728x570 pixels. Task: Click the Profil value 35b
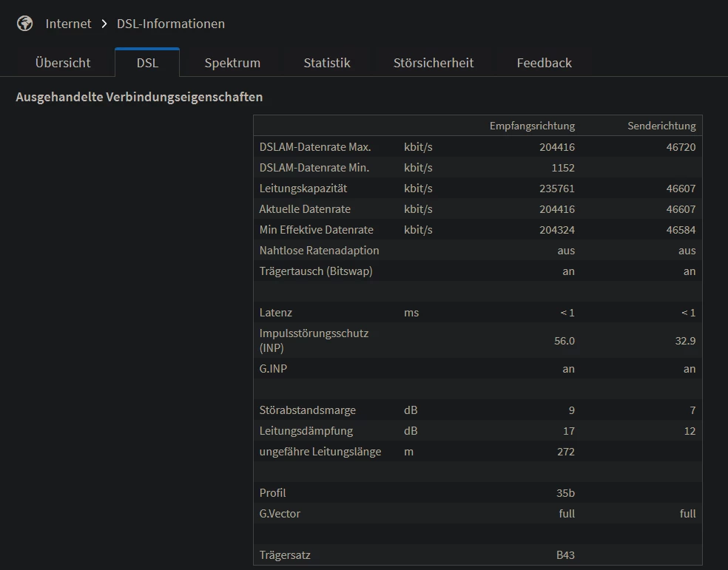pyautogui.click(x=566, y=493)
